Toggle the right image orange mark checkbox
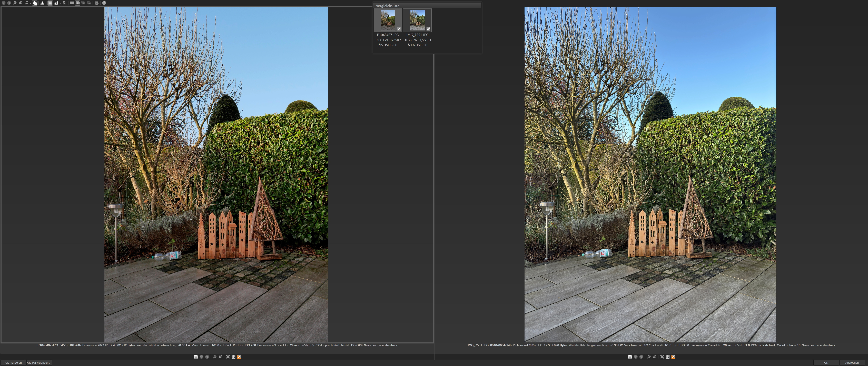868x366 pixels. click(x=673, y=357)
